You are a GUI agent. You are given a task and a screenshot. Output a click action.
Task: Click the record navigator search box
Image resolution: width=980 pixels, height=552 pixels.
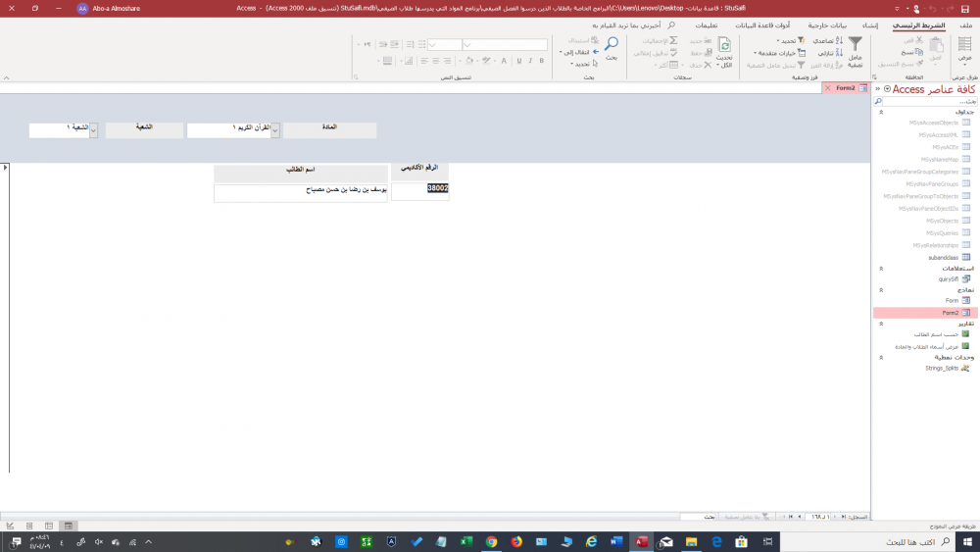698,517
